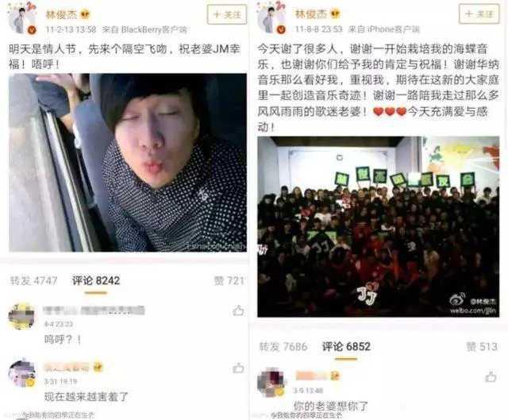Open the fan gathering group photo

[x=379, y=226]
